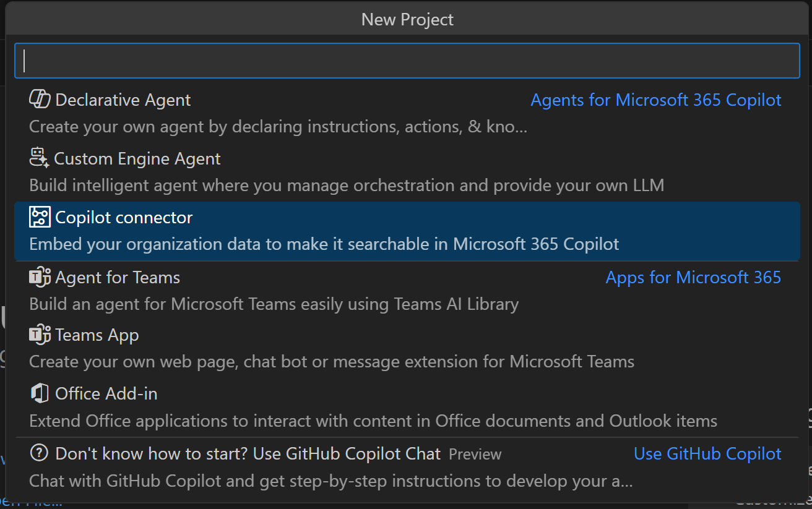Choose Custom Engine Agent project type
Image resolution: width=812 pixels, height=509 pixels.
[x=137, y=159]
